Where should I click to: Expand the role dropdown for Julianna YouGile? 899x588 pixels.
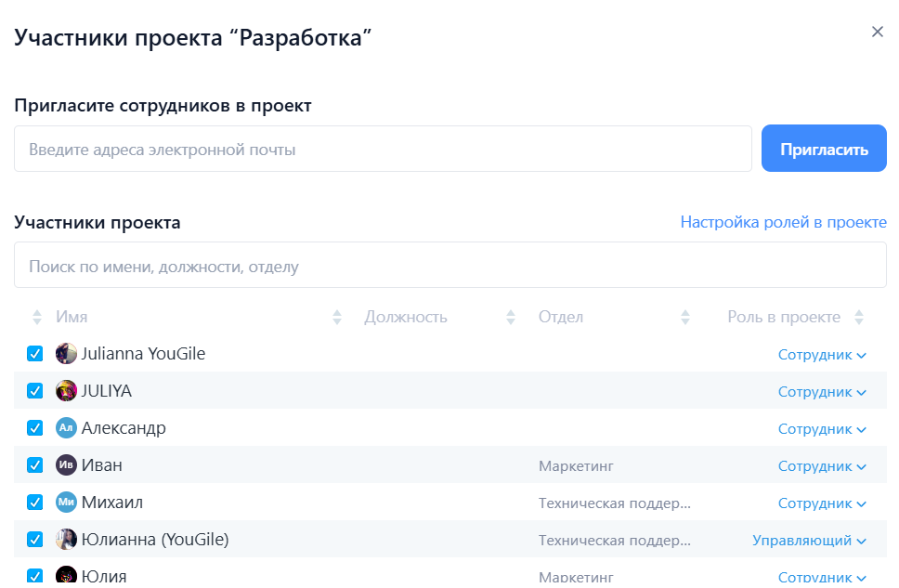point(823,354)
